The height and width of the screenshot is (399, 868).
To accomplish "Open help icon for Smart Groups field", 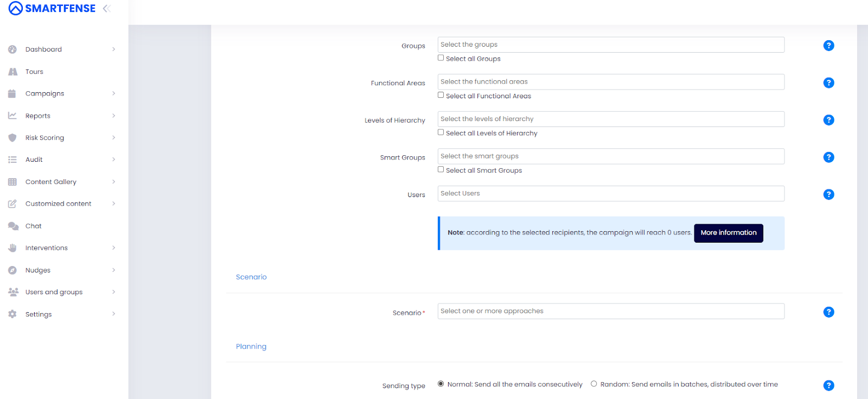I will point(828,157).
